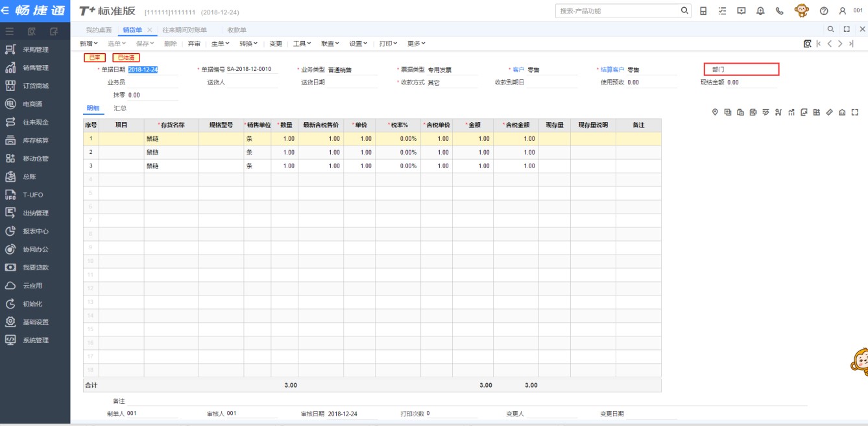Click the monkey mascot avatar in header
This screenshot has width=868, height=426.
click(801, 10)
